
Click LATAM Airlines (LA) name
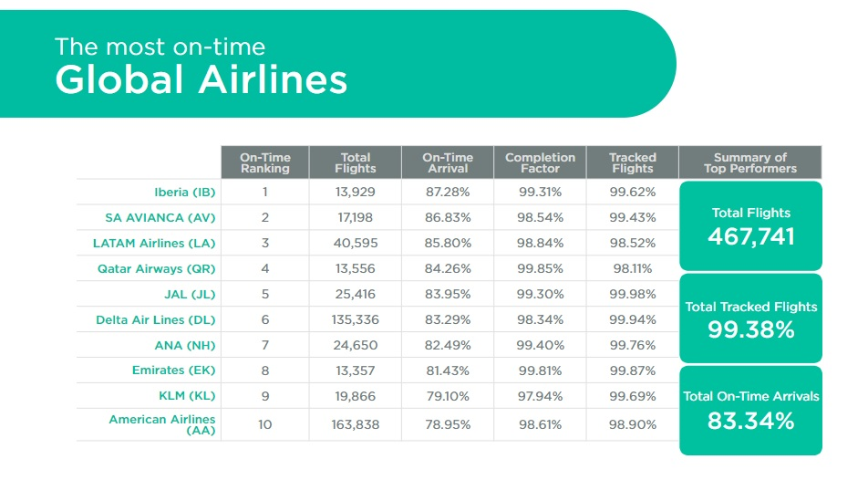pyautogui.click(x=154, y=244)
